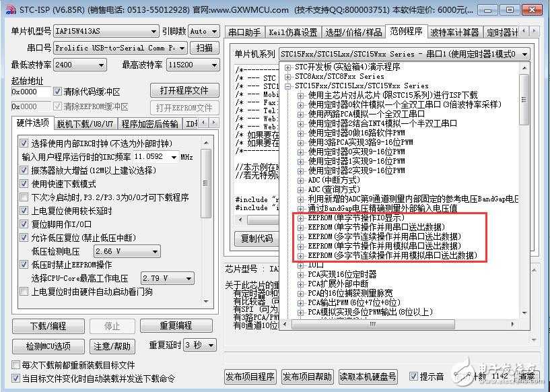Toggle 低压时禁止EEPROM操作 checkbox
This screenshot has height=392, width=550.
24,265
